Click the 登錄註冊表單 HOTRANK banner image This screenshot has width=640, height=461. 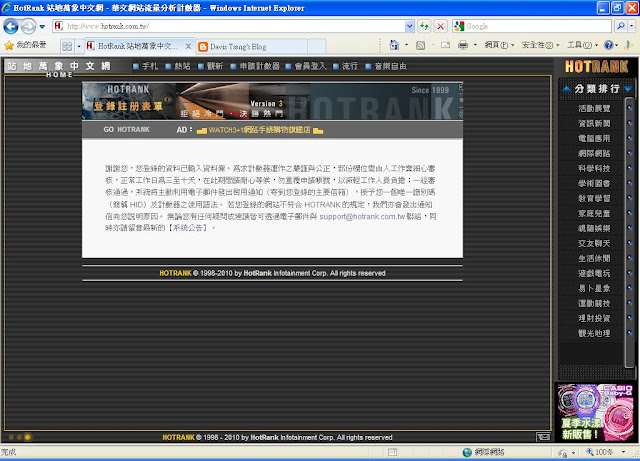coord(272,101)
